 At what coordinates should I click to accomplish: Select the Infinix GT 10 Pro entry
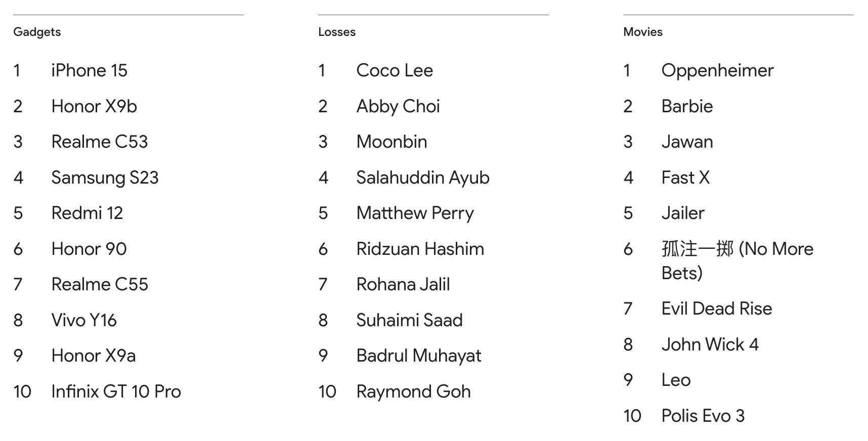[x=116, y=391]
